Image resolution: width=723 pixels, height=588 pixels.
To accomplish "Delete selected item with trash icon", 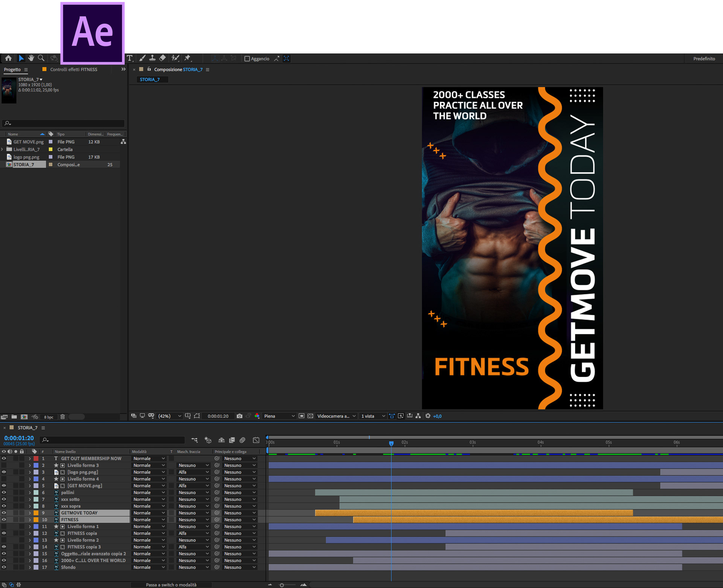I will (63, 417).
